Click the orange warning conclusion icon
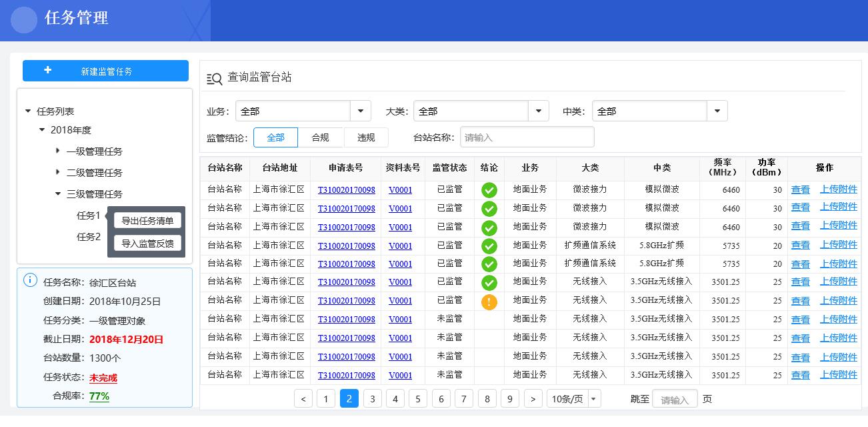 (x=489, y=302)
